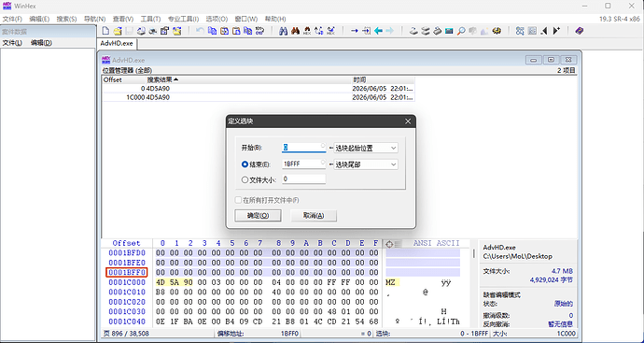Open the 选块尾部 dropdown
Image resolution: width=644 pixels, height=343 pixels.
coord(366,164)
